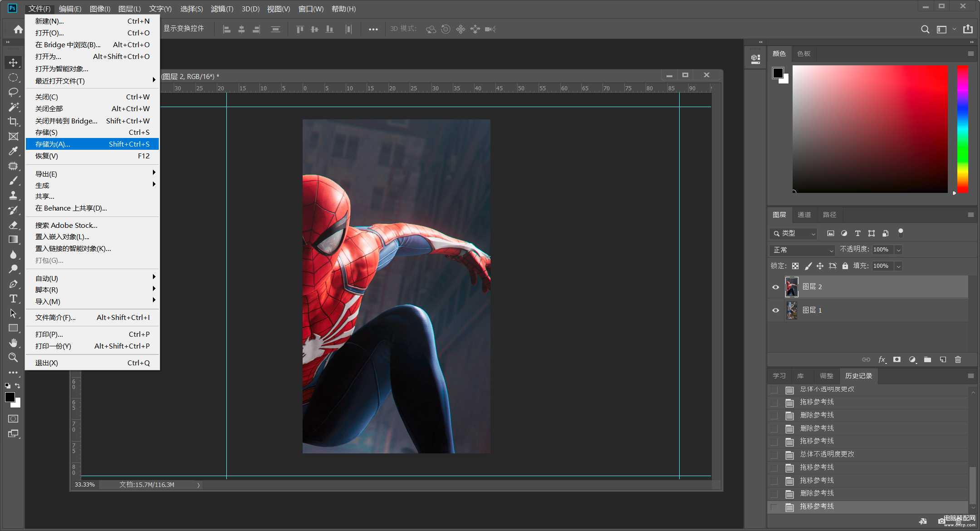The width and height of the screenshot is (980, 531).
Task: Create a new layer icon
Action: (x=943, y=359)
